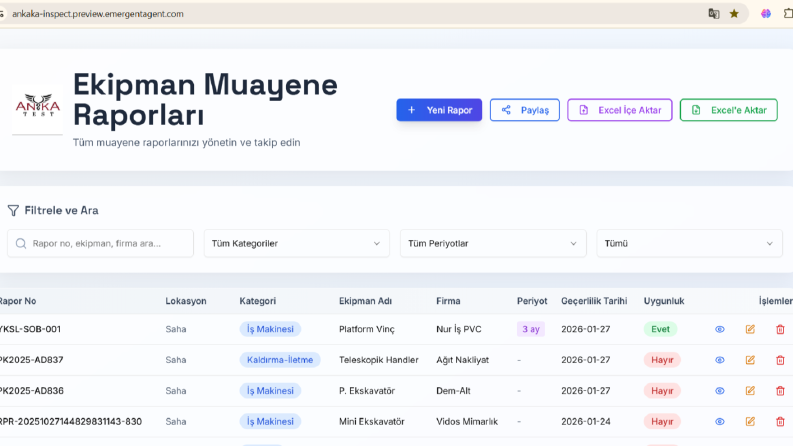793x446 pixels.
Task: Open the Tüm Kategoriler dropdown
Action: 296,243
